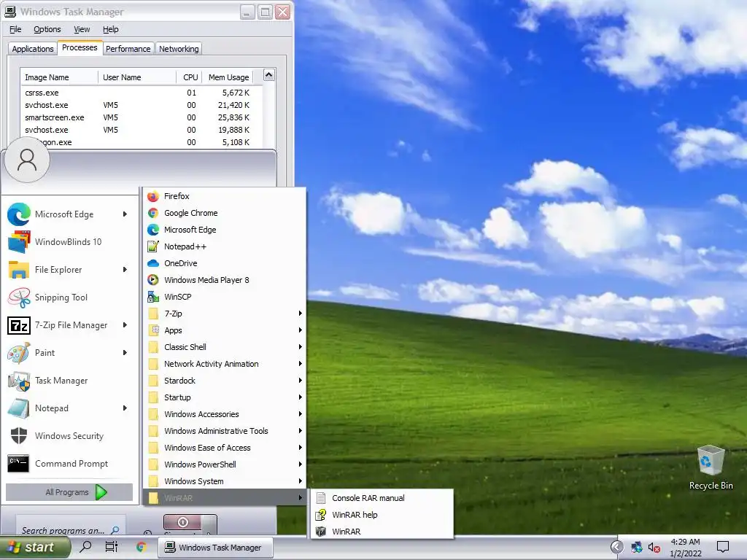The height and width of the screenshot is (560, 747).
Task: Click the taskbar search magnifier icon
Action: coord(86,547)
